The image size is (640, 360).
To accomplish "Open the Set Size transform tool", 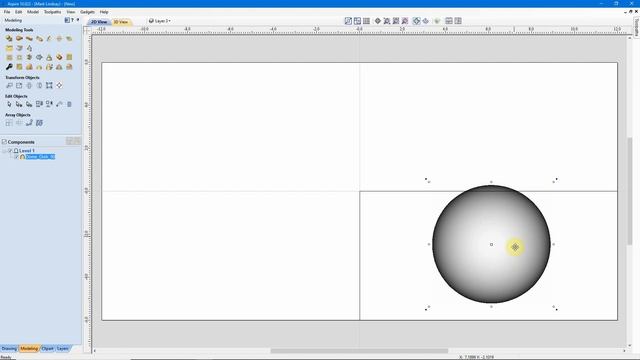I will pos(19,86).
